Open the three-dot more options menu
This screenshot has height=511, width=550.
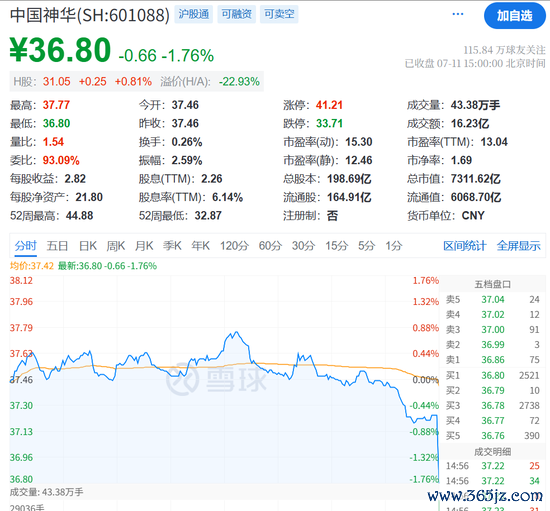pos(458,14)
